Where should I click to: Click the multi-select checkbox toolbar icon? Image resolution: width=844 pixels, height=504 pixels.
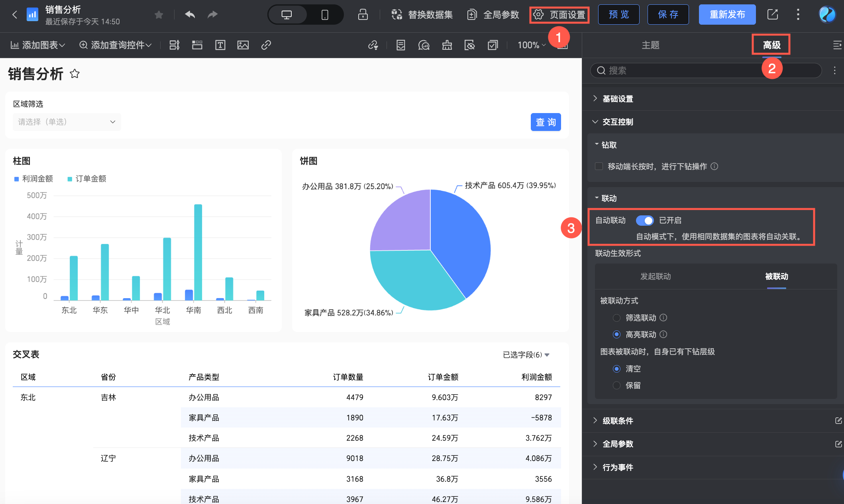[493, 45]
